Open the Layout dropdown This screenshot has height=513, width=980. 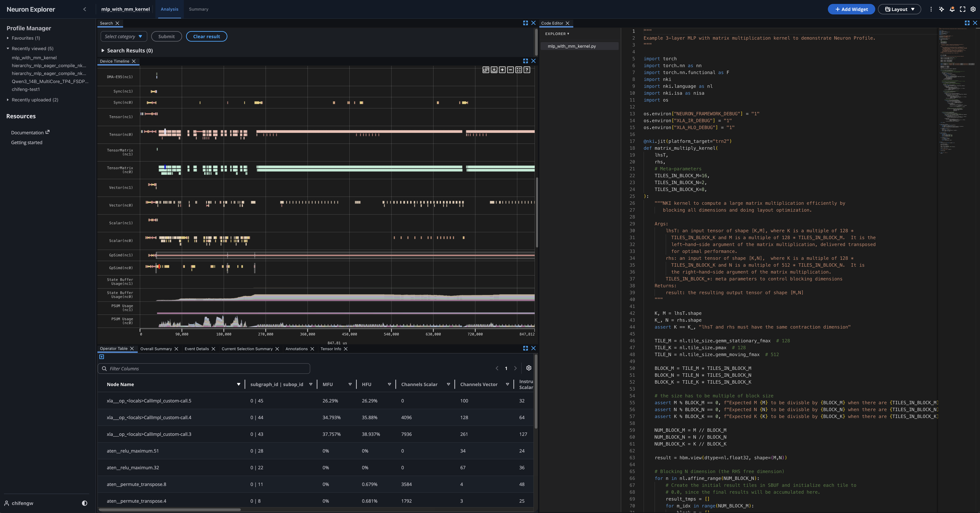coord(899,9)
